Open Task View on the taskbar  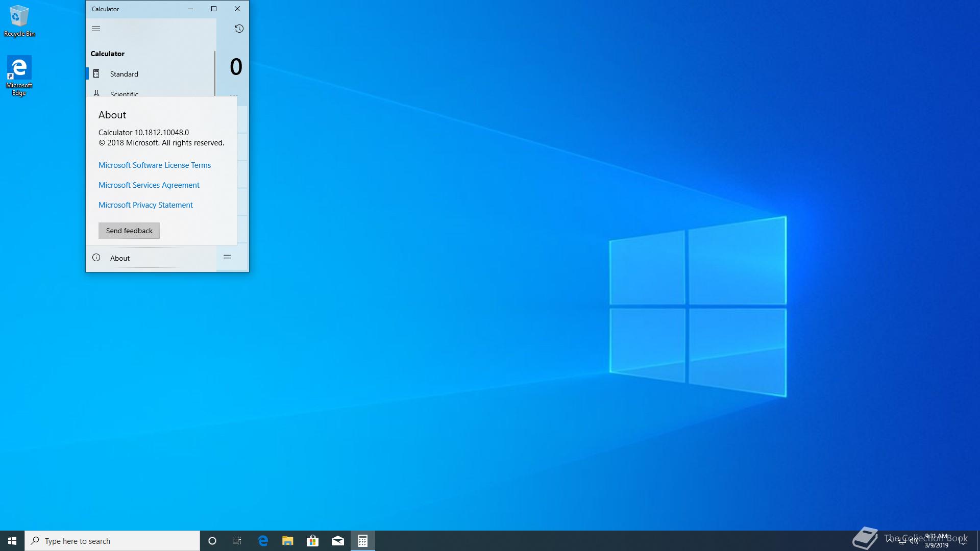click(237, 541)
